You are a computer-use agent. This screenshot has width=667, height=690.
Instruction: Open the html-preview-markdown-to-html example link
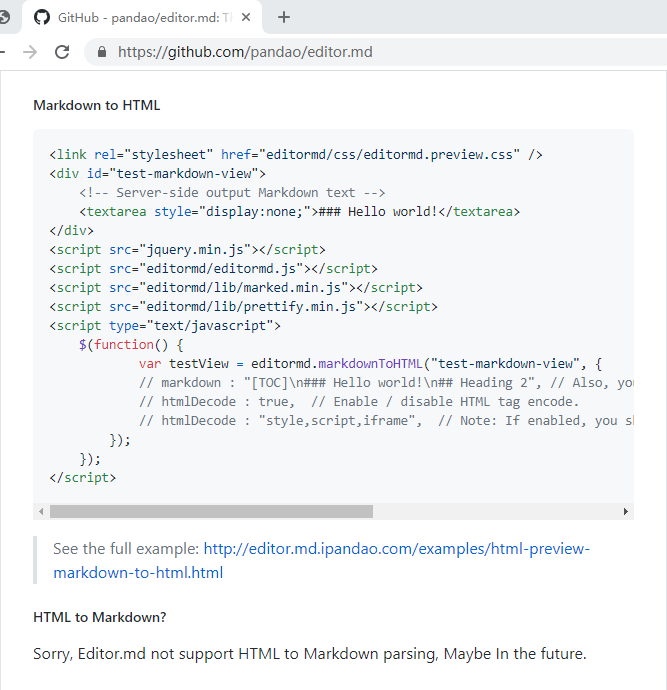pyautogui.click(x=322, y=561)
